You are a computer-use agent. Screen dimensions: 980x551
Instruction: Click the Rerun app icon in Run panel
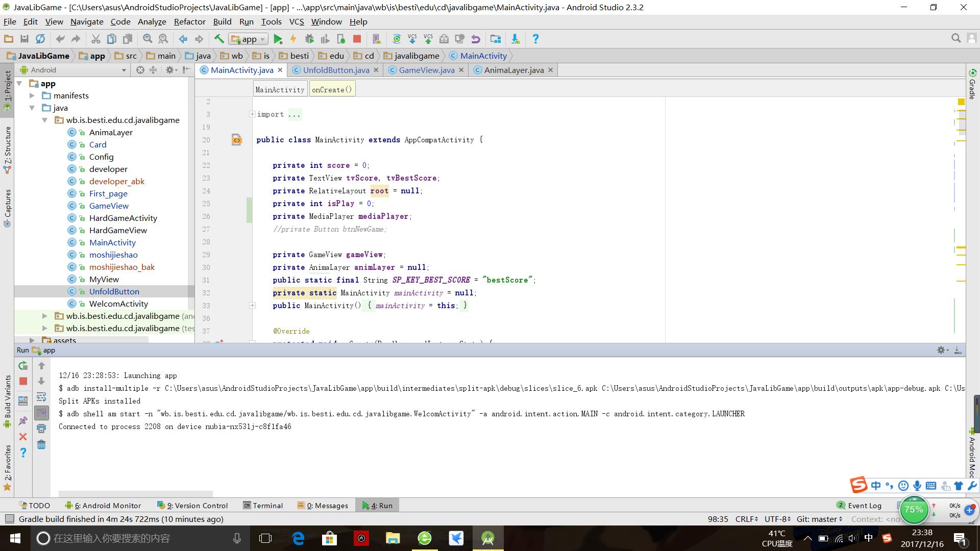pyautogui.click(x=23, y=365)
